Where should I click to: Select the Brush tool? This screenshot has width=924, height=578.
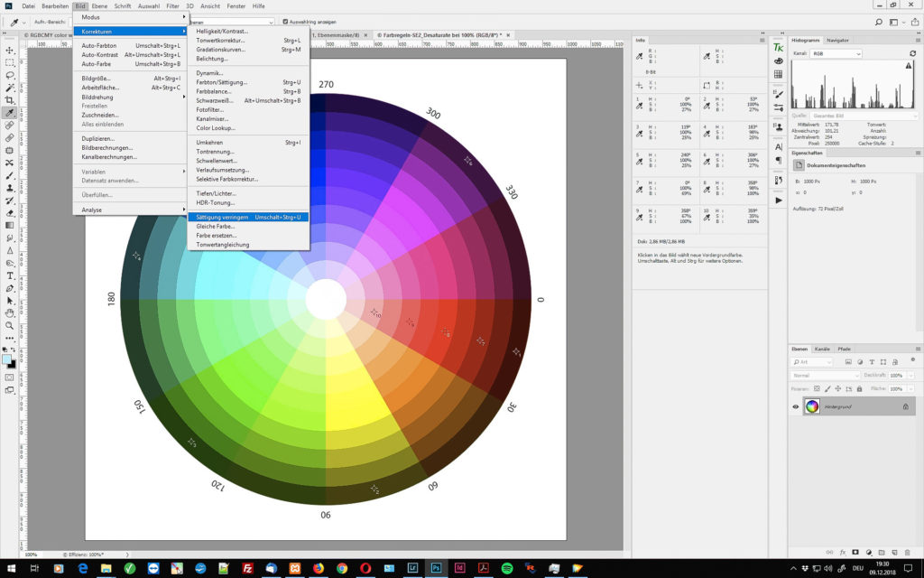[x=10, y=175]
